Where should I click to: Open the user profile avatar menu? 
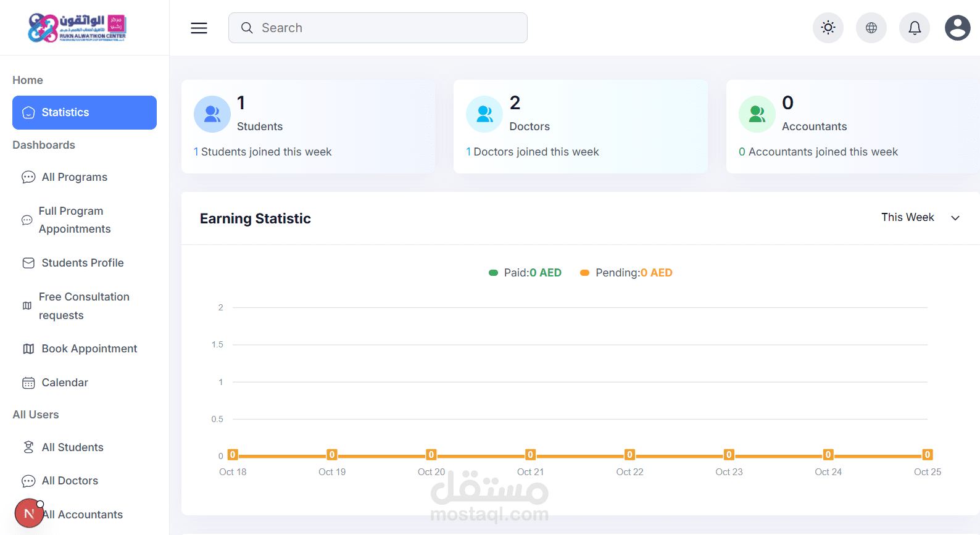[x=957, y=28]
